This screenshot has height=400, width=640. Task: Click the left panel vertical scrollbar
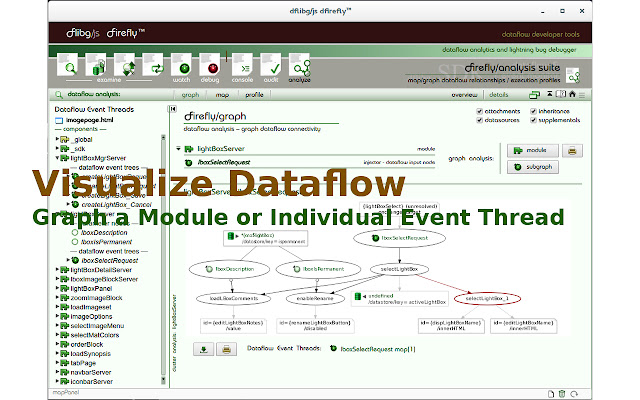click(x=163, y=259)
